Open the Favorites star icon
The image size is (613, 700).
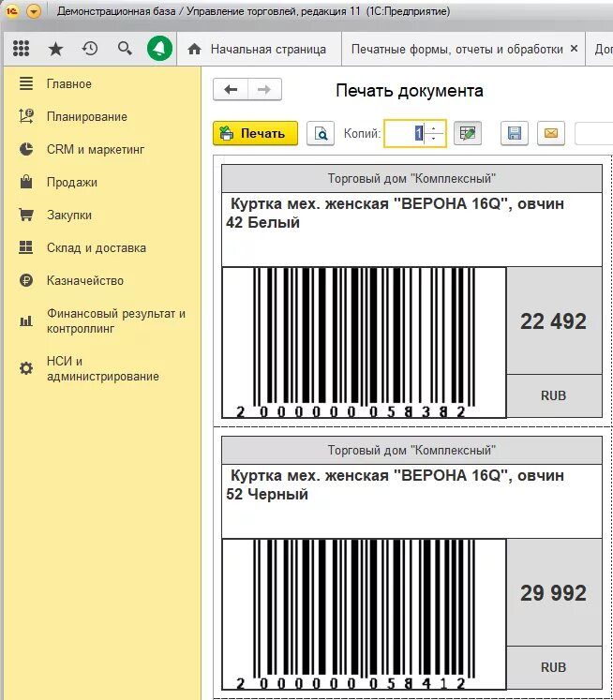[55, 49]
